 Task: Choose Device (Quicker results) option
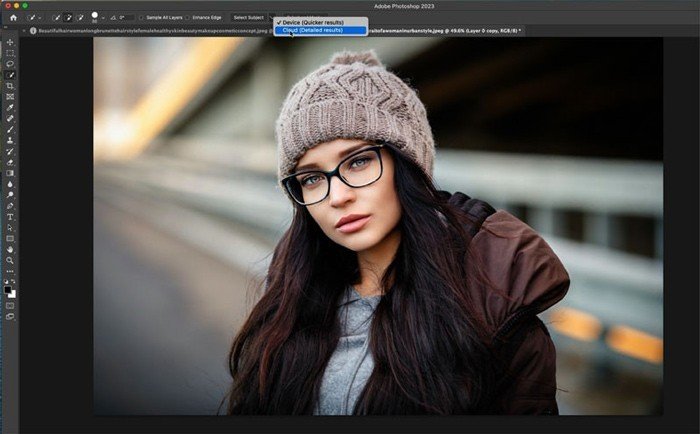(x=312, y=21)
